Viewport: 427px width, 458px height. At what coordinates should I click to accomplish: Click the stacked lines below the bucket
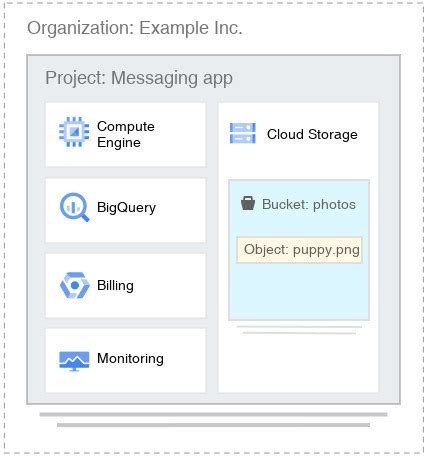pyautogui.click(x=299, y=330)
